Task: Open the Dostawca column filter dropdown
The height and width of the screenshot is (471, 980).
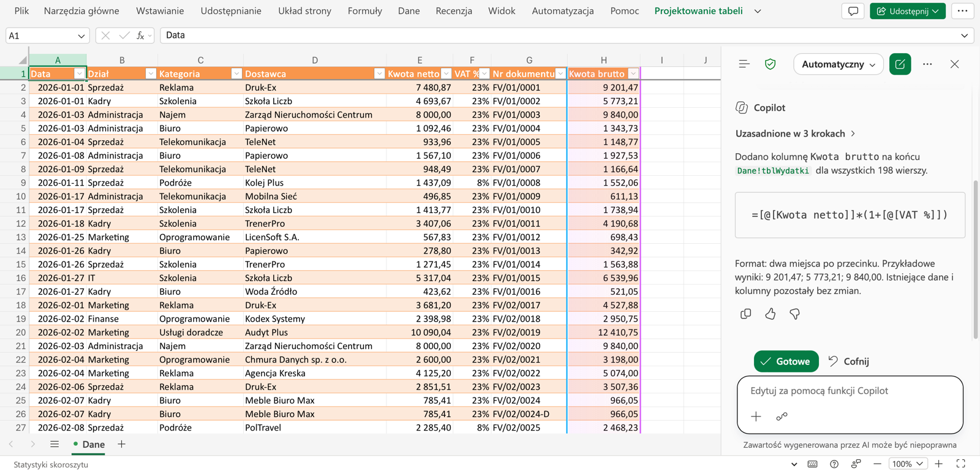Action: (379, 73)
